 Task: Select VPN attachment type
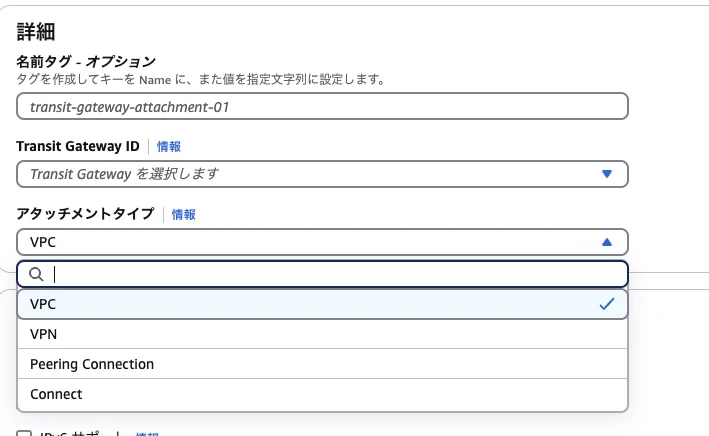point(322,334)
